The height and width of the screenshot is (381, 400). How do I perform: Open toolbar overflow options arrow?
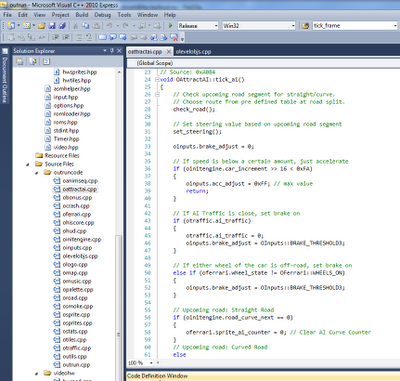(182, 39)
